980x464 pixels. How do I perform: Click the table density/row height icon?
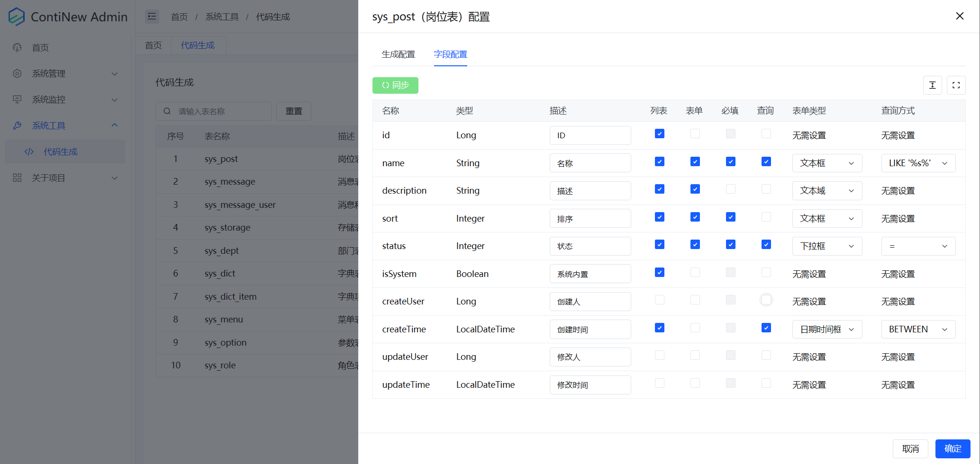click(x=932, y=85)
